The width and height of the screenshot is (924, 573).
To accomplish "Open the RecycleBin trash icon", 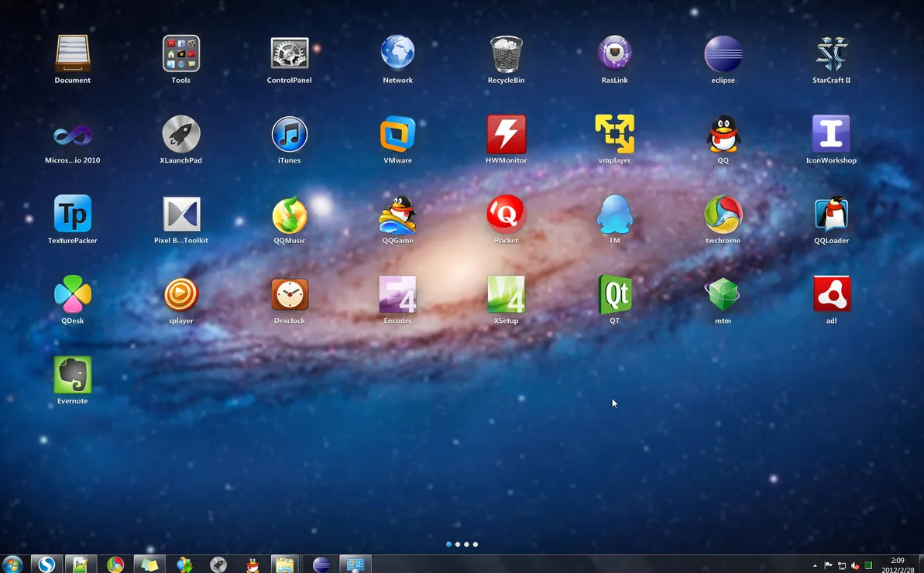I will click(507, 53).
